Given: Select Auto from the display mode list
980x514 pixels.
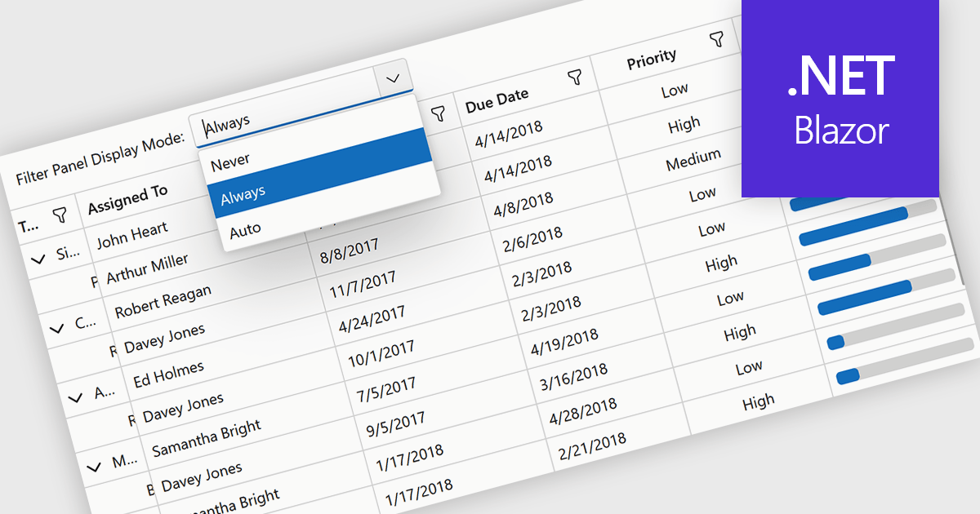Looking at the screenshot, I should [245, 231].
